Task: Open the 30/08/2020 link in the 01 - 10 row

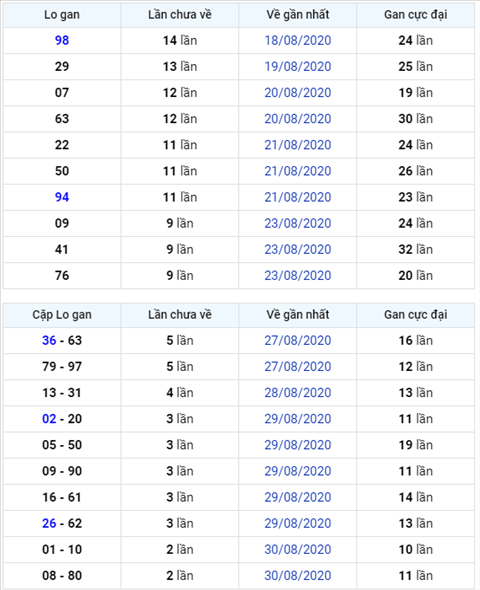Action: coord(298,549)
